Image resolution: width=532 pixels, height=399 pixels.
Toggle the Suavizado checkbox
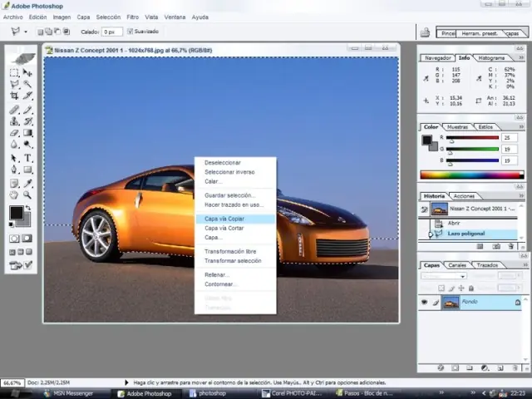[x=130, y=32]
